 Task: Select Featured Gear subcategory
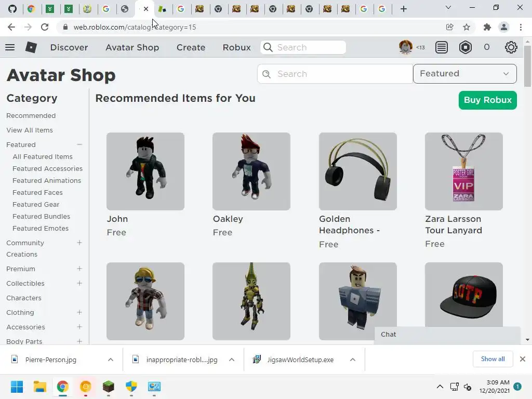tap(36, 204)
